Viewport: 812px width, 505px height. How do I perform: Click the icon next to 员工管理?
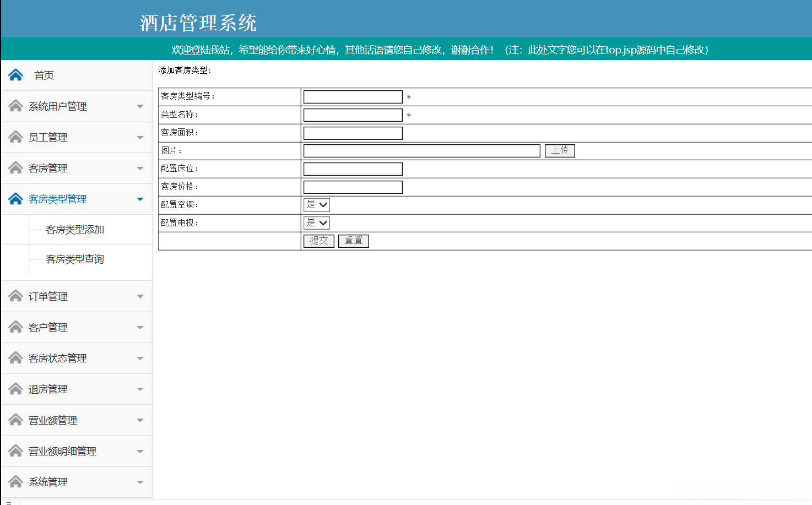15,137
